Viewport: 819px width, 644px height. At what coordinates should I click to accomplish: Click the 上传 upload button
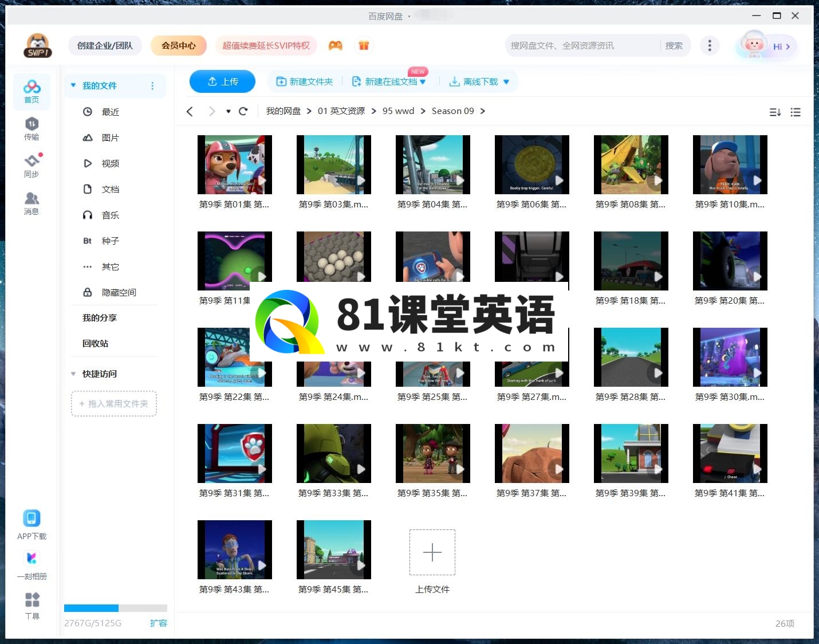(222, 81)
